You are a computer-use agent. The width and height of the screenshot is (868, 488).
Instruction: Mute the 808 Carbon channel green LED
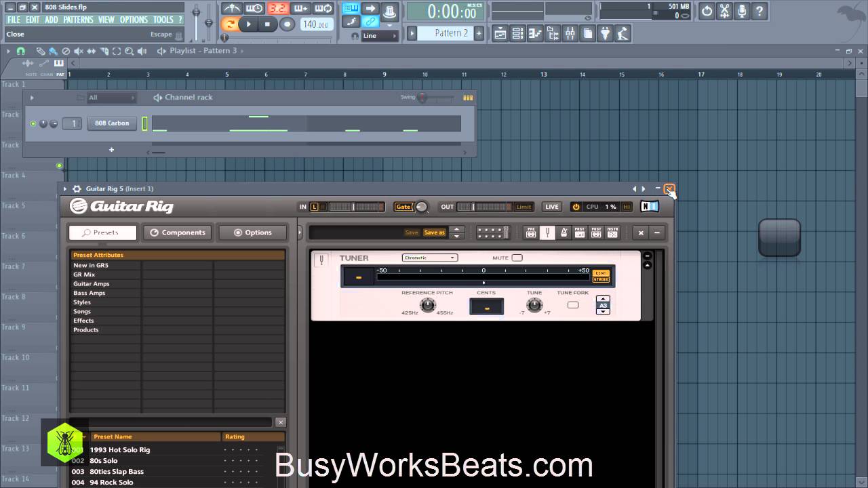pos(33,123)
